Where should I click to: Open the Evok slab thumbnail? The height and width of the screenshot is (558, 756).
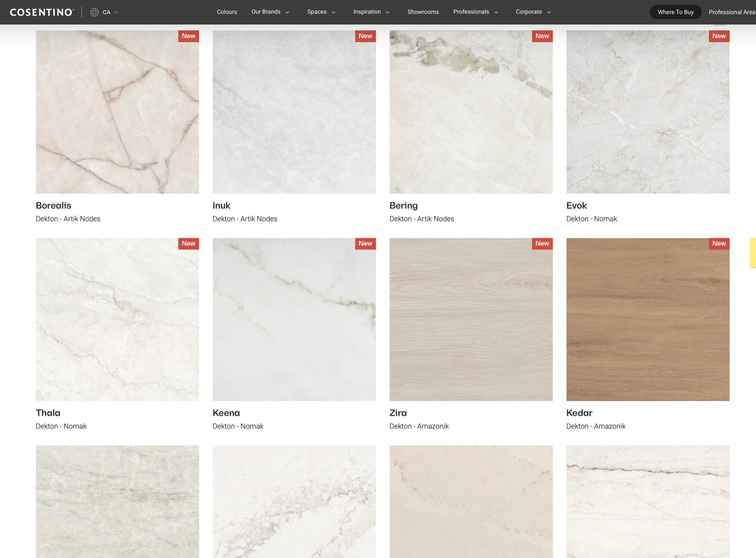648,112
